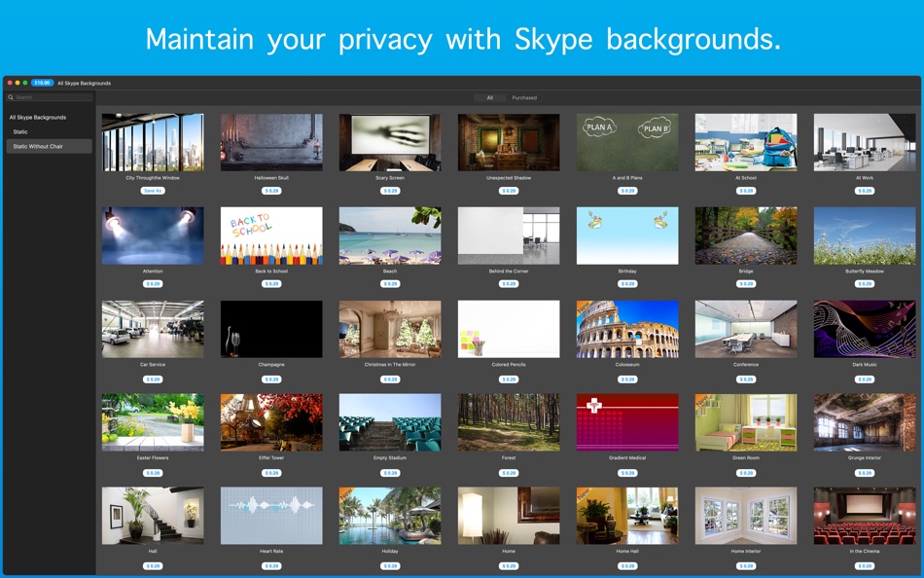The height and width of the screenshot is (578, 924).
Task: Click the price button under Easter Flowers
Action: coord(153,473)
